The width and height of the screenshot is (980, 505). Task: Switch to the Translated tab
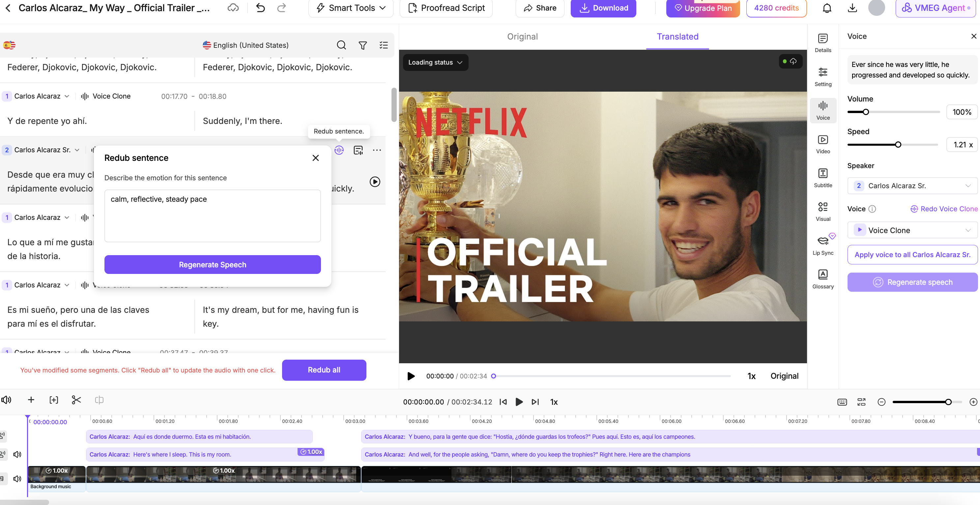tap(677, 37)
